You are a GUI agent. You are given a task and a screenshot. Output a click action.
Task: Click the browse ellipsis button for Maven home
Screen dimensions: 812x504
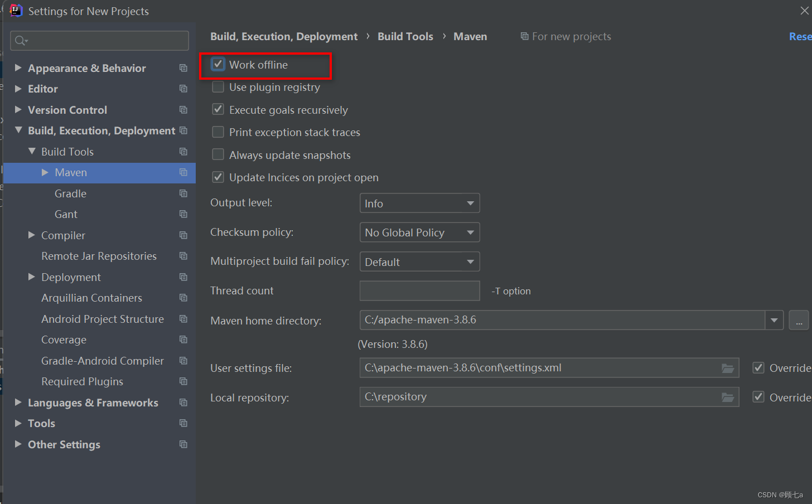[799, 320]
